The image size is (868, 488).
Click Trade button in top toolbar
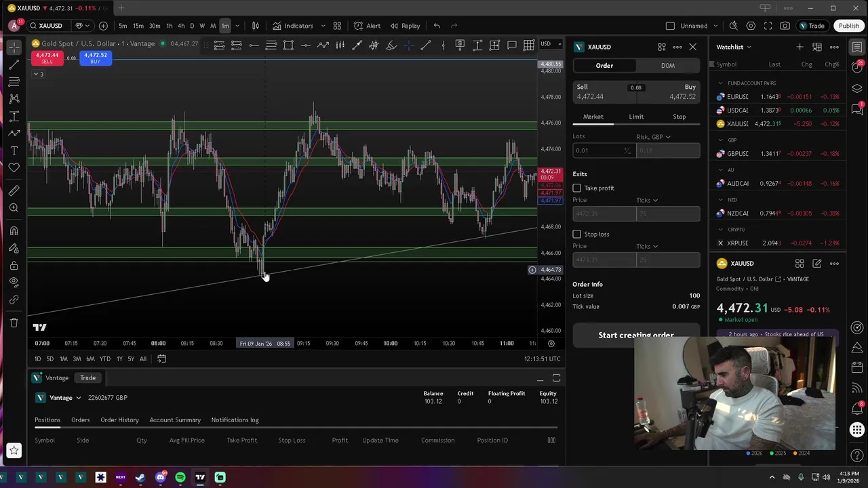812,26
